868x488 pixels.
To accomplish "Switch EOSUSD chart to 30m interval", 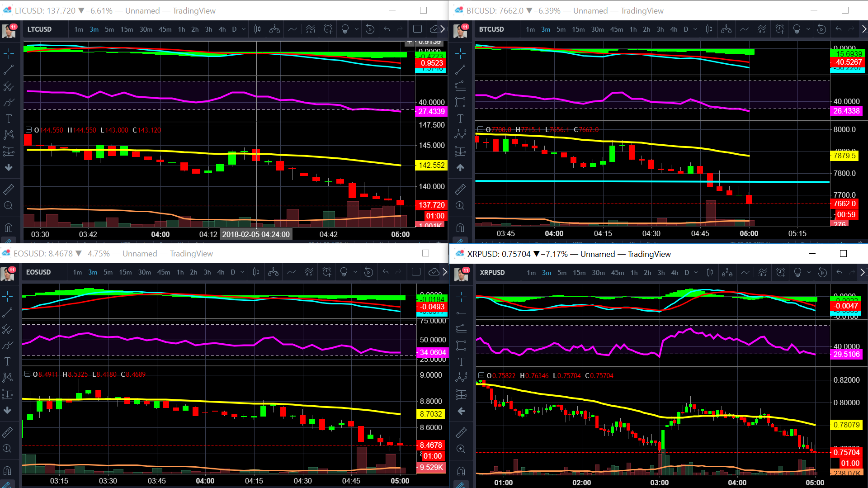I will point(144,272).
